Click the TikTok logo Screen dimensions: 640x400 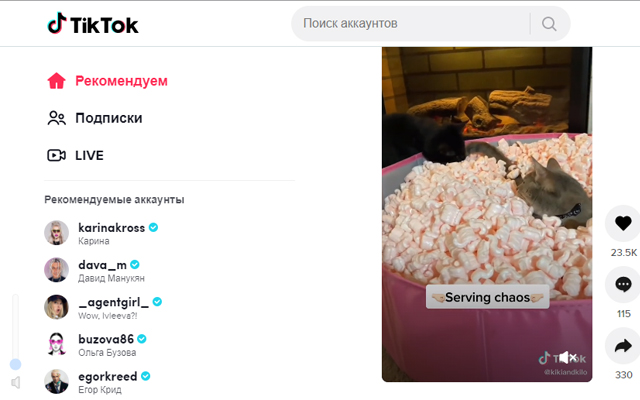point(93,24)
